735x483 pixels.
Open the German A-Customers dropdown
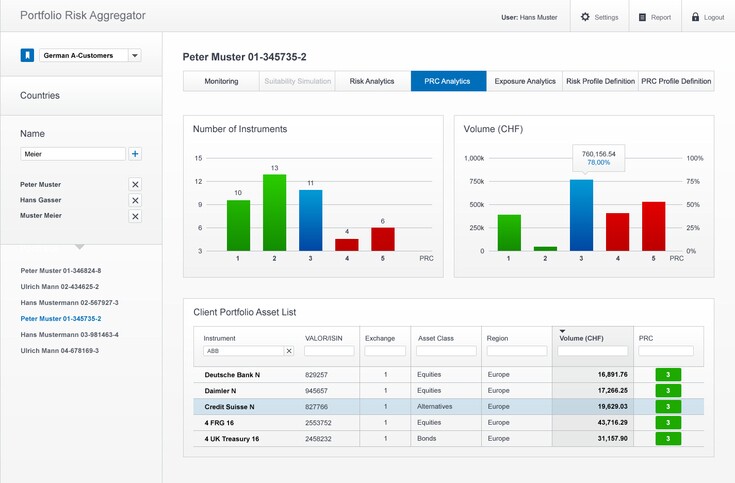point(135,56)
